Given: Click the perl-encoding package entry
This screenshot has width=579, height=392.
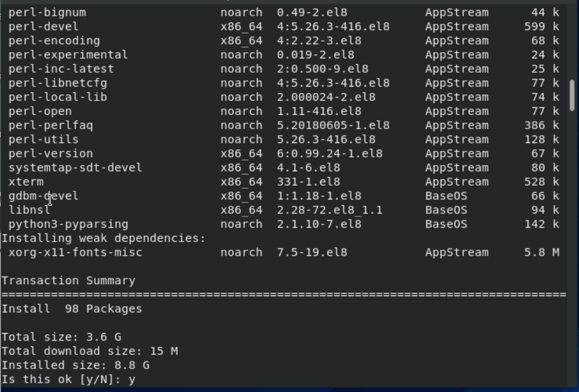Looking at the screenshot, I should pos(54,41).
